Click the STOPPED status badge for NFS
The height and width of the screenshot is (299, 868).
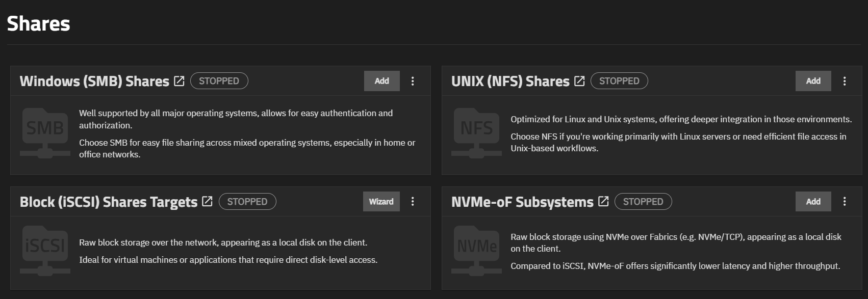619,81
